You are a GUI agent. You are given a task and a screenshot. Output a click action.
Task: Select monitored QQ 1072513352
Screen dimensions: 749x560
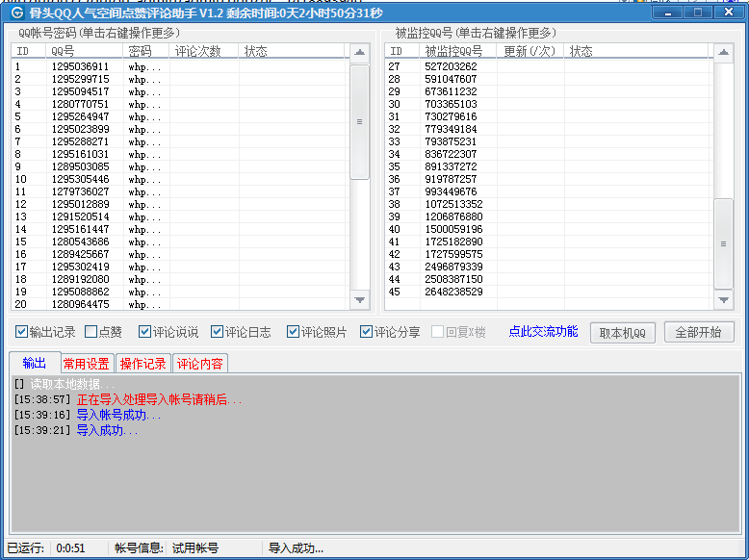[x=549, y=204]
